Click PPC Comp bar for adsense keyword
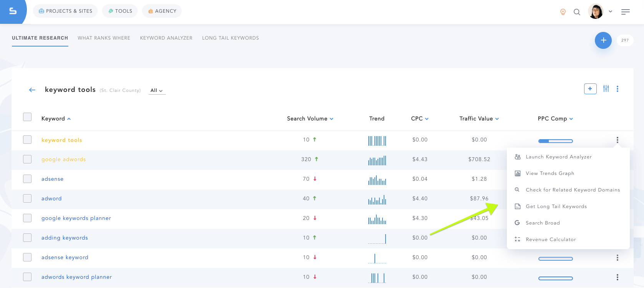This screenshot has width=644, height=288. coord(556,259)
